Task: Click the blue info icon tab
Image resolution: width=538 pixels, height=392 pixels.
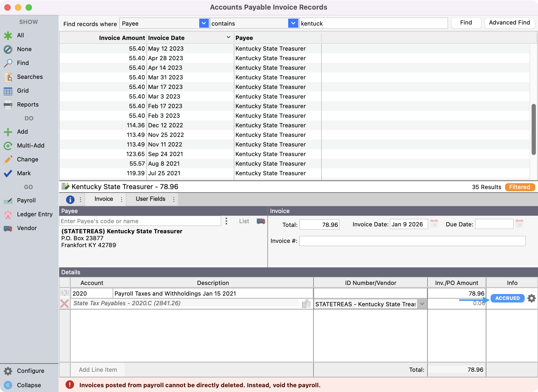Action: click(x=70, y=199)
